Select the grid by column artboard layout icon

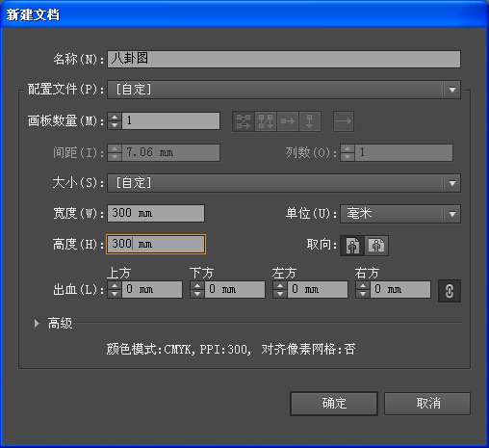pyautogui.click(x=266, y=121)
